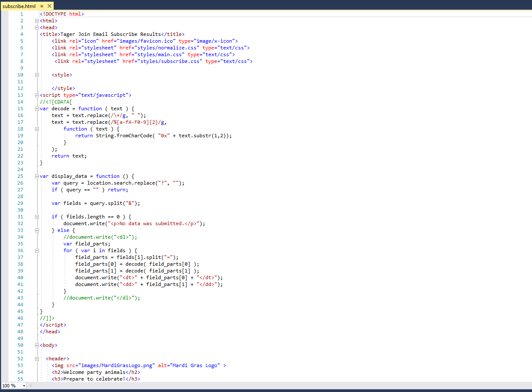Collapse the display_data function on line 25
This screenshot has width=532, height=392.
[37, 176]
